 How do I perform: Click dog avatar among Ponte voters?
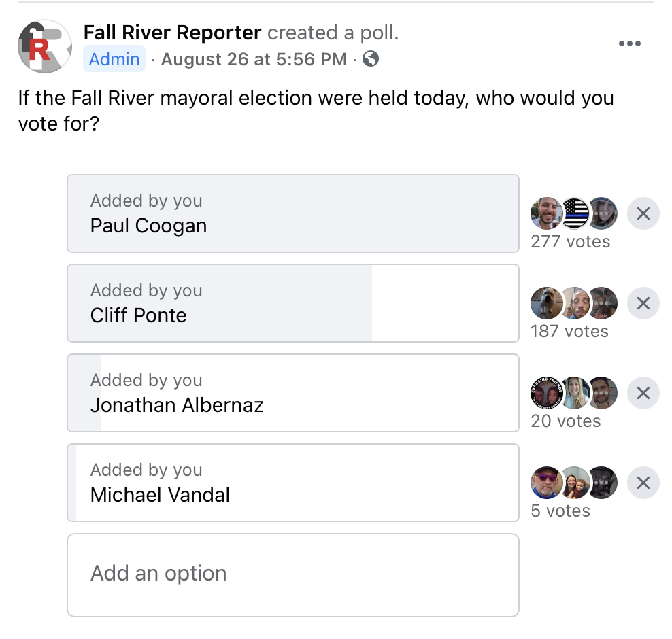(546, 303)
